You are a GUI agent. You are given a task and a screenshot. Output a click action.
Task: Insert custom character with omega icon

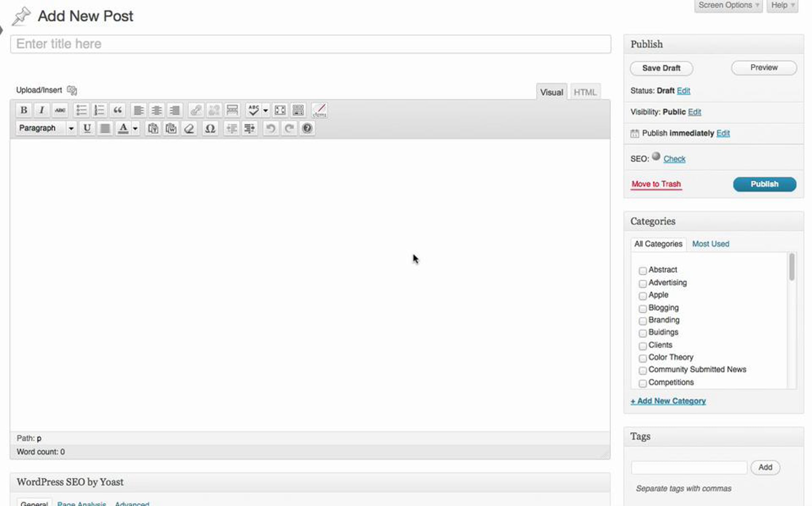[x=210, y=129]
